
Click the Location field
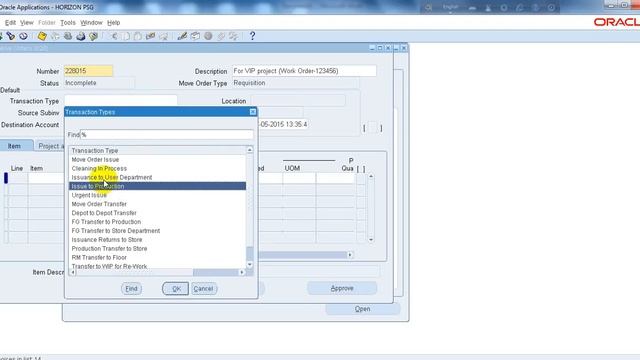coord(298,101)
